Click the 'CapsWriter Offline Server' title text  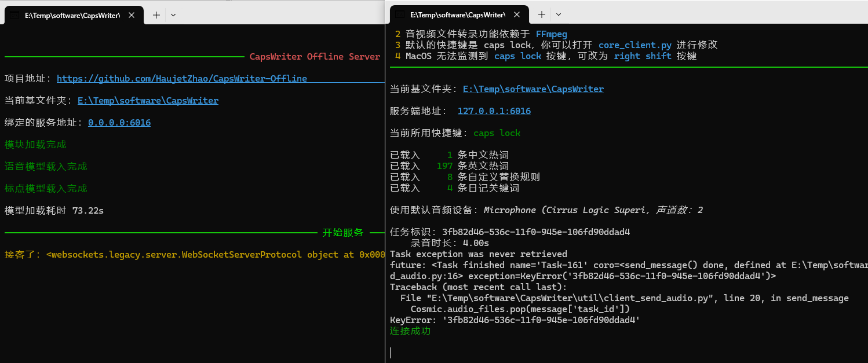coord(315,57)
